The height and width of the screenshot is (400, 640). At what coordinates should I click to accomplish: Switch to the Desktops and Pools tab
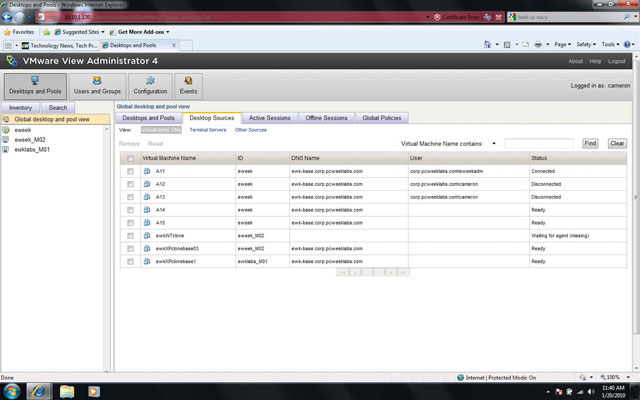click(x=148, y=118)
